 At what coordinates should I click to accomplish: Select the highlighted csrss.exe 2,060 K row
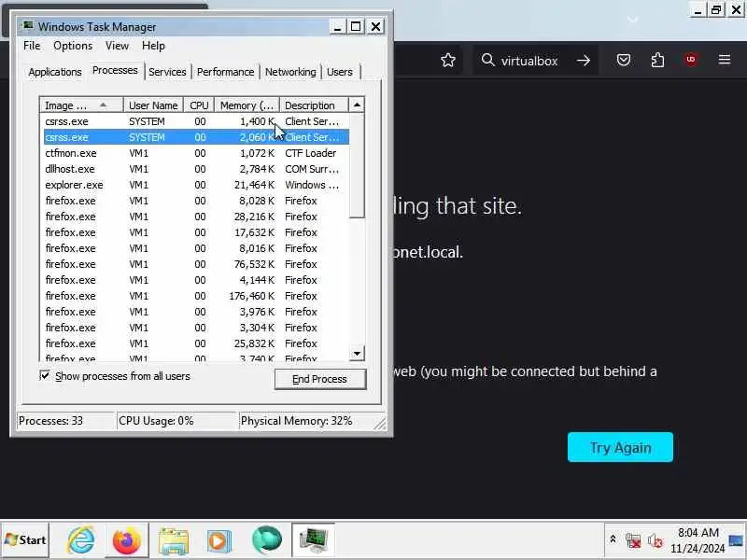(x=196, y=137)
